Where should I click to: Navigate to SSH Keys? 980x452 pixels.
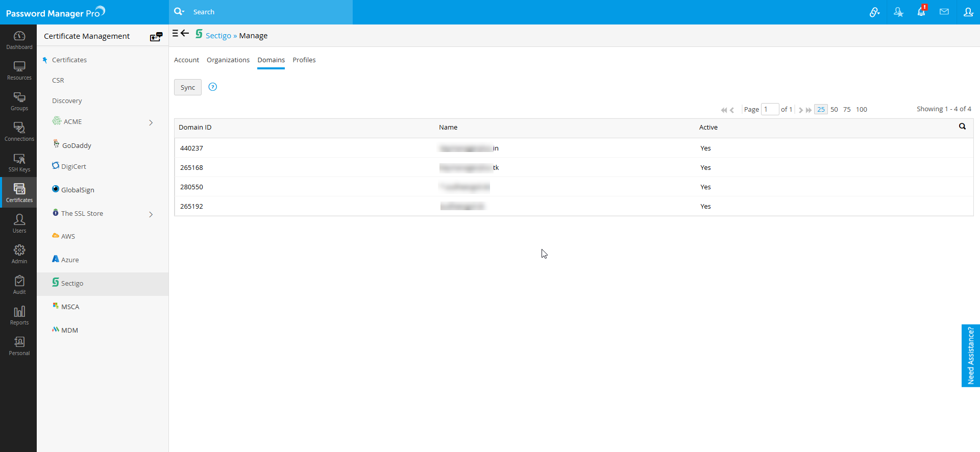19,162
